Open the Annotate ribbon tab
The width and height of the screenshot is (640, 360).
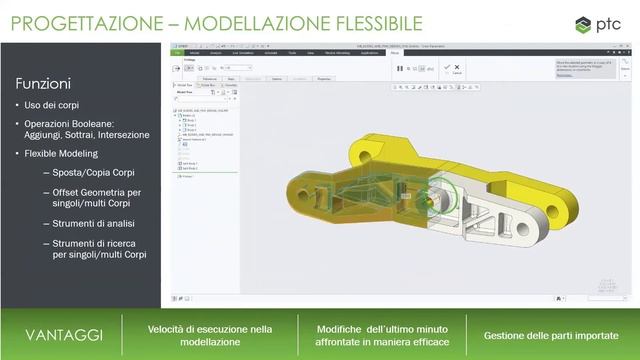coord(271,53)
